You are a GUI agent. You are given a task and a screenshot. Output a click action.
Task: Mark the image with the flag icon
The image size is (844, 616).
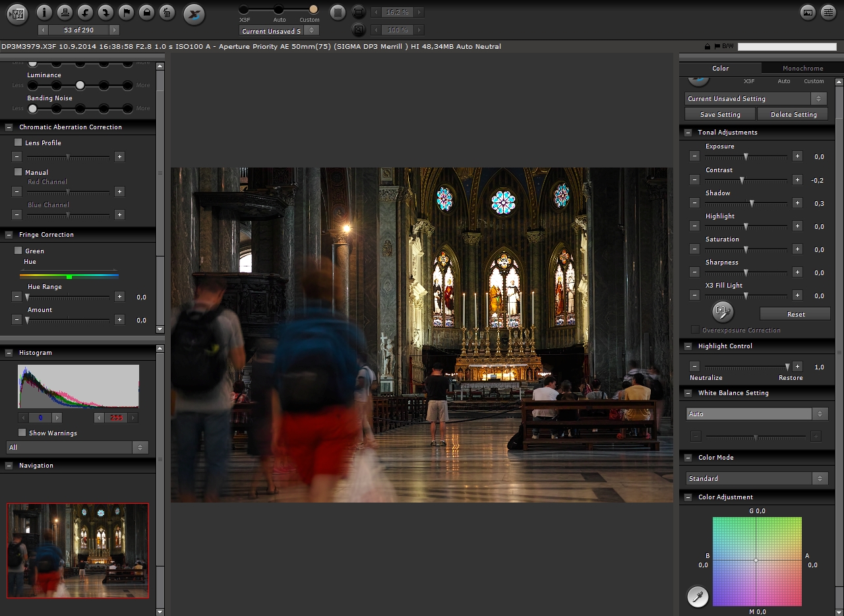pyautogui.click(x=126, y=12)
